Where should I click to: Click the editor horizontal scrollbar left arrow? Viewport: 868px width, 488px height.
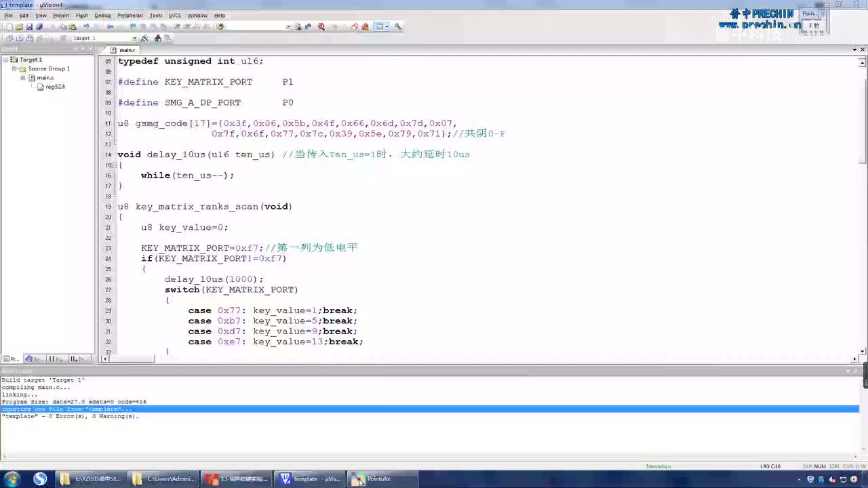[x=106, y=359]
